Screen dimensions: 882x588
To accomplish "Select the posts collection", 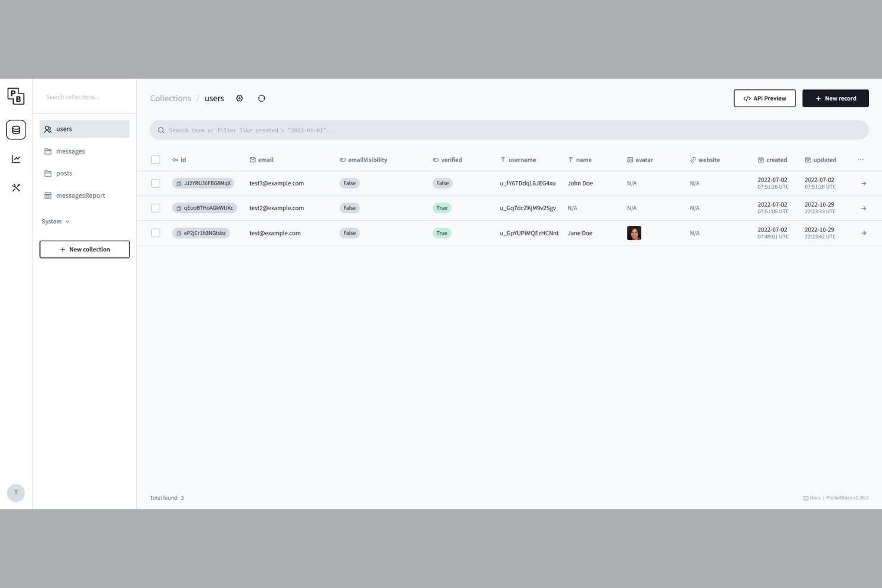I will [x=64, y=173].
